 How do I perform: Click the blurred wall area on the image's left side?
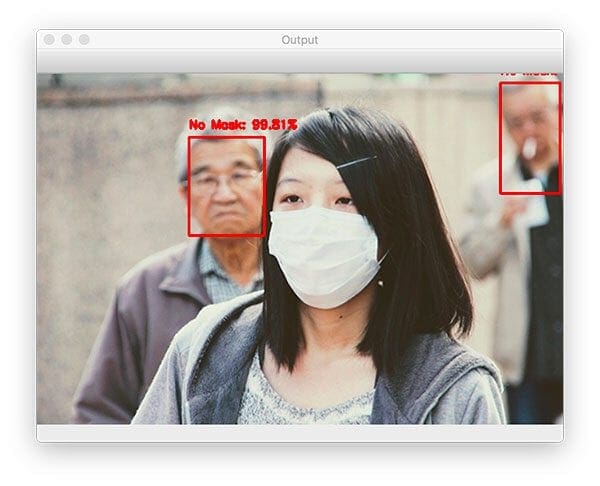point(100,200)
